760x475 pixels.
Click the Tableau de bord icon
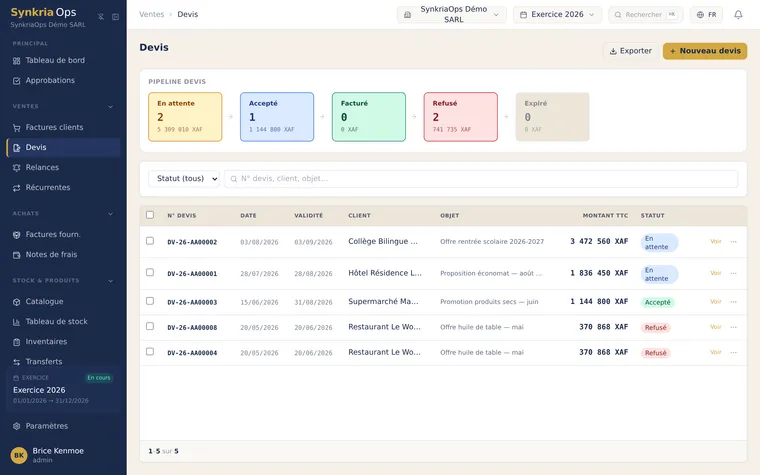click(x=16, y=61)
